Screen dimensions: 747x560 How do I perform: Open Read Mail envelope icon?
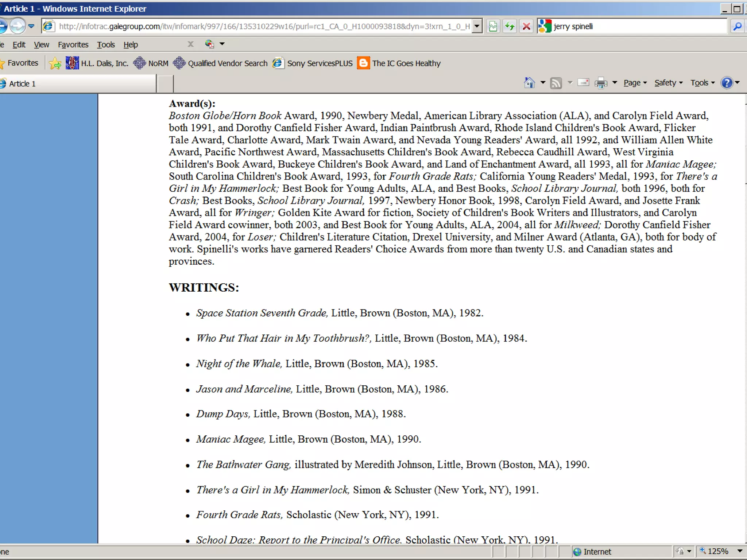point(583,83)
